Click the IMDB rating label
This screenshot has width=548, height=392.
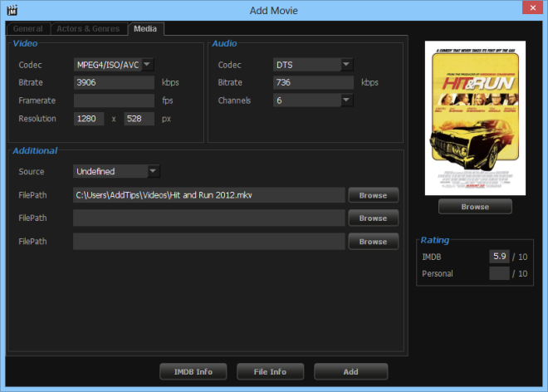pyautogui.click(x=432, y=257)
